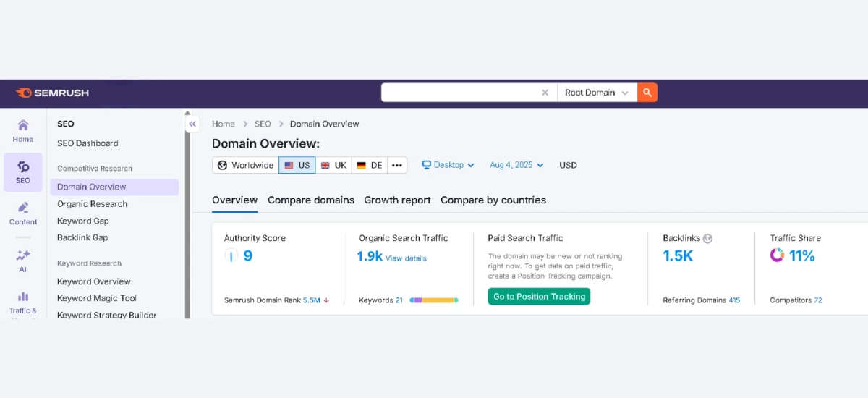Switch database to UK

[x=333, y=165]
